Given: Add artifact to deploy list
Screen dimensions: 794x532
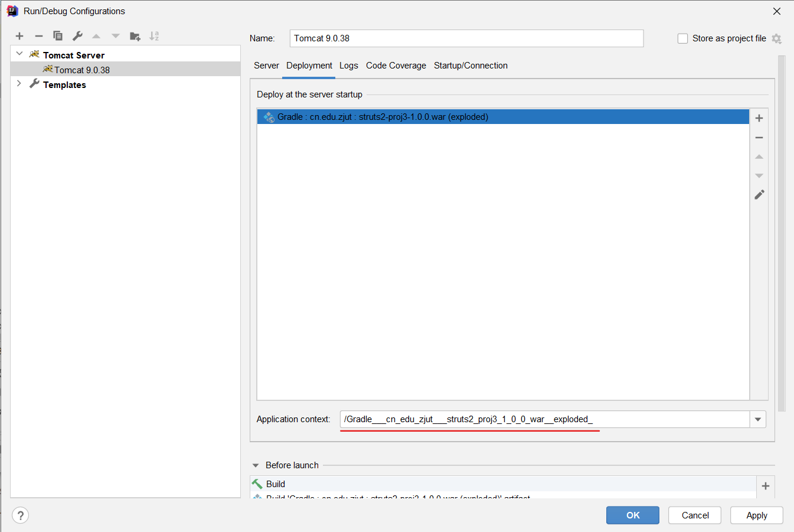Looking at the screenshot, I should (x=759, y=118).
